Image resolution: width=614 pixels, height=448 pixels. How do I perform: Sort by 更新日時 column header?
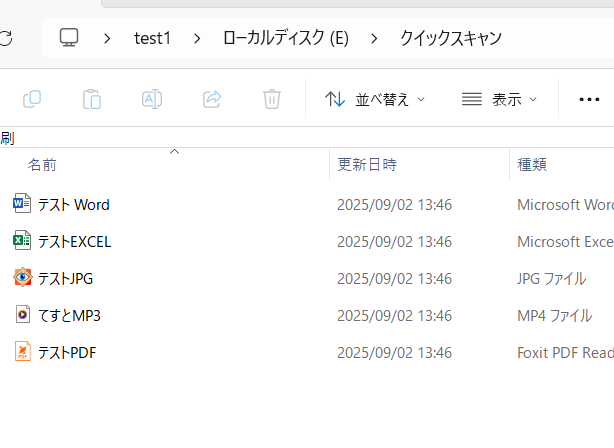click(x=367, y=164)
